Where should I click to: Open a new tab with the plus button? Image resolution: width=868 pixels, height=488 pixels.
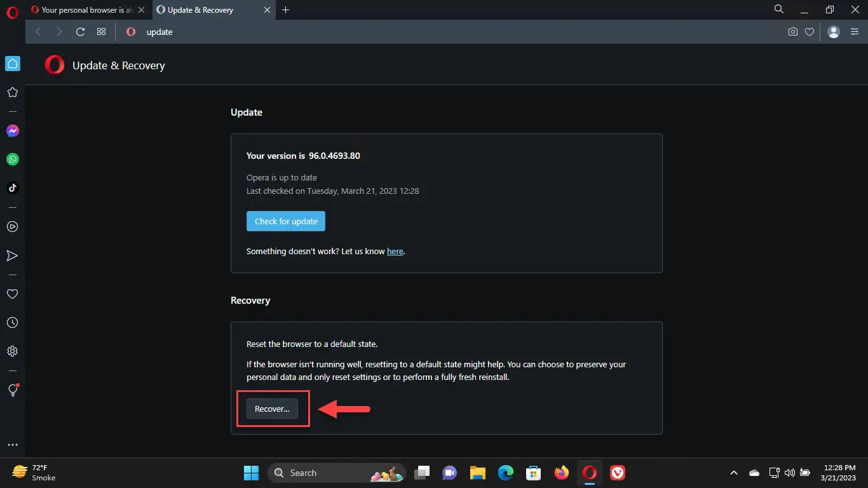coord(285,10)
